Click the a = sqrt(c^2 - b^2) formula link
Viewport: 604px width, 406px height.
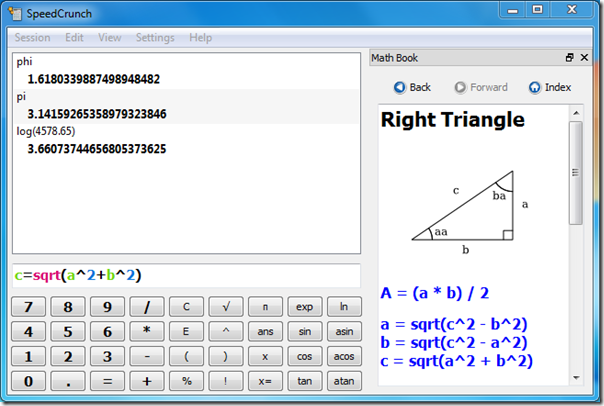click(453, 324)
